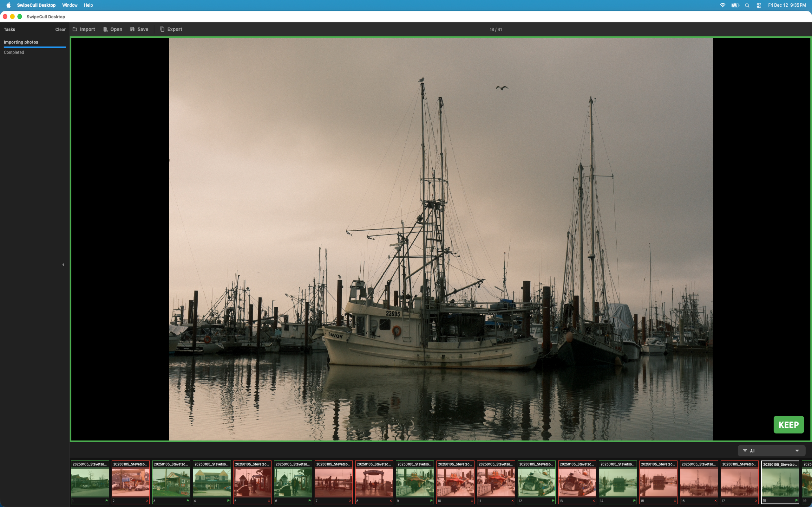The image size is (812, 507).
Task: Click the Export icon in the toolbar
Action: tap(162, 29)
